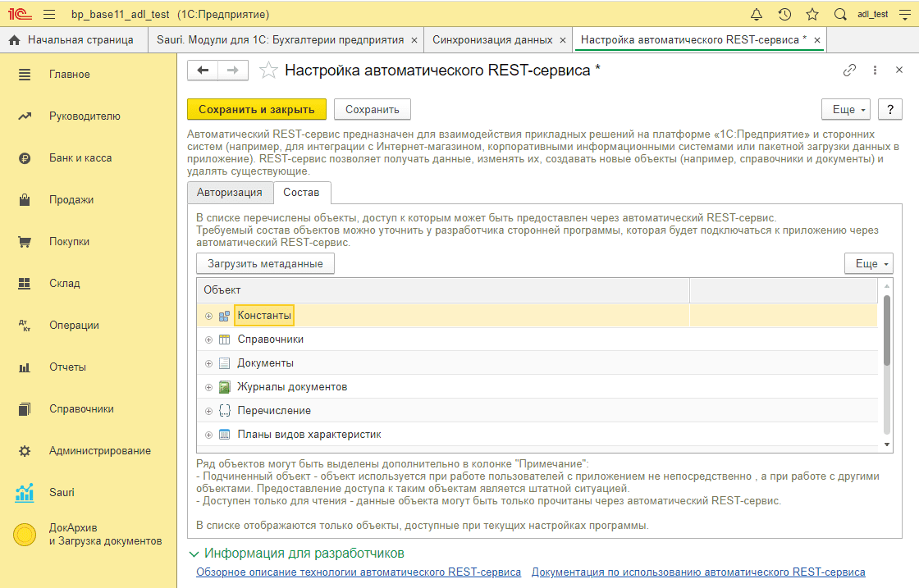Viewport: 919px width, 588px height.
Task: Open favorites star in title bar
Action: (812, 15)
